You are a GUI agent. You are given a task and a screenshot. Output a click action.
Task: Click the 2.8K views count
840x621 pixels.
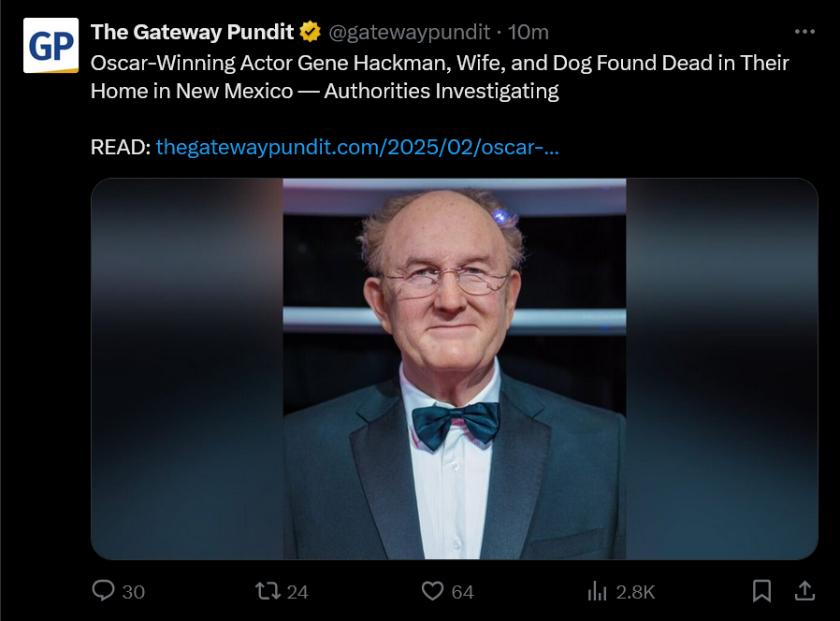click(x=635, y=592)
